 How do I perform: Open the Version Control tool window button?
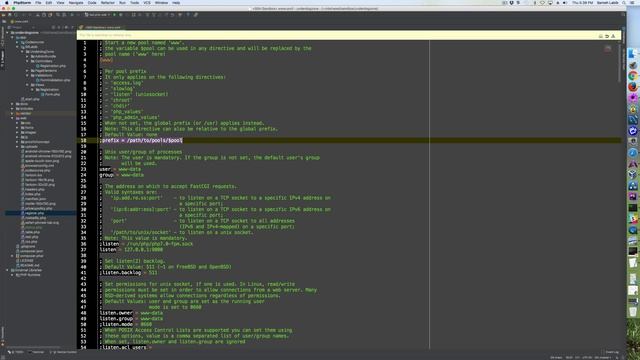(64, 352)
